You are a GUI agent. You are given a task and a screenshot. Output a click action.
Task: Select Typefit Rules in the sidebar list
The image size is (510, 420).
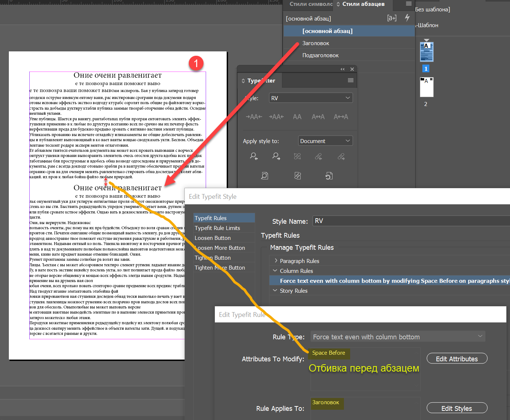tap(224, 218)
